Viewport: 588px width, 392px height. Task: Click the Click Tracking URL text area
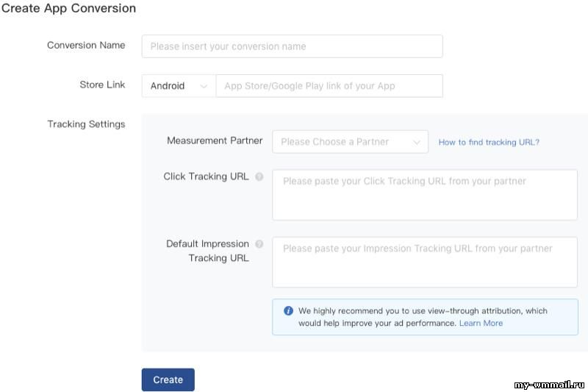click(425, 195)
